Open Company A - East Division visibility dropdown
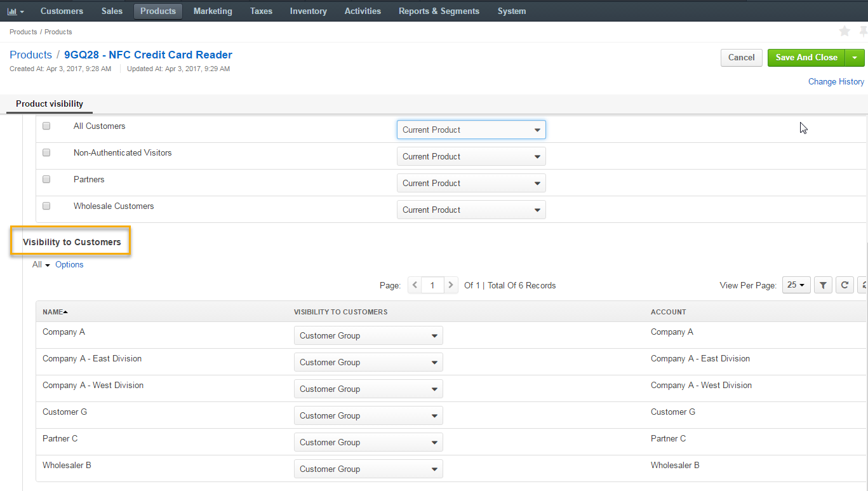This screenshot has height=491, width=868. (368, 362)
